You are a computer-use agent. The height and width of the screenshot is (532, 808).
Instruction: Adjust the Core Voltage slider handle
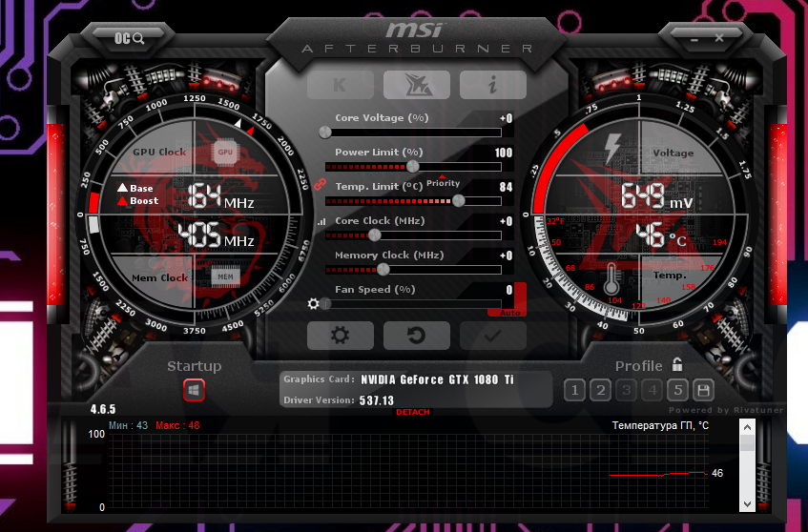point(325,133)
